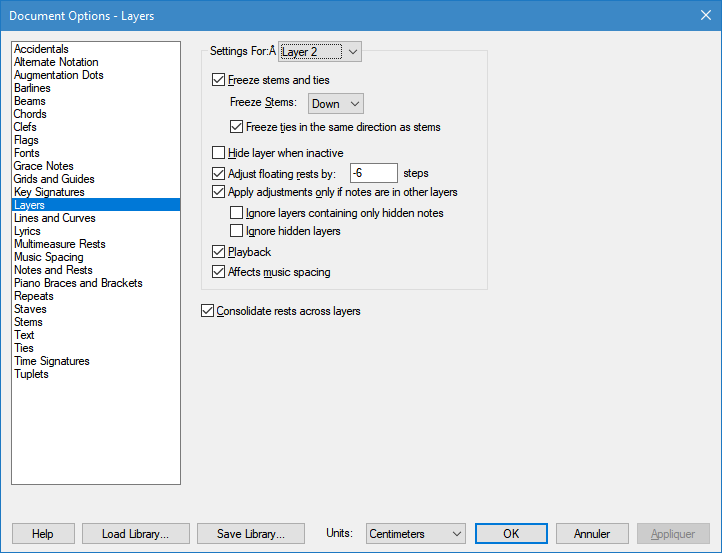Toggle Freeze stems and ties checkbox
722x553 pixels.
(x=220, y=80)
